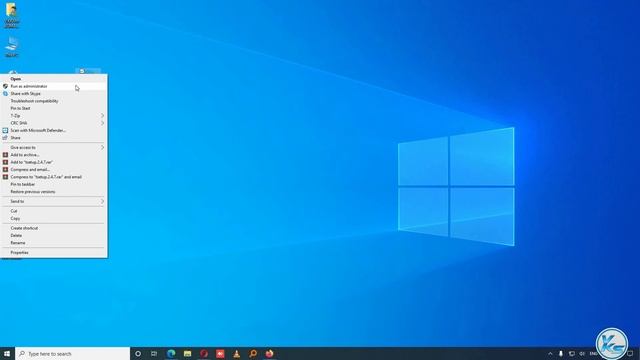
Task: Expand the Give access to submenu
Action: [54, 147]
